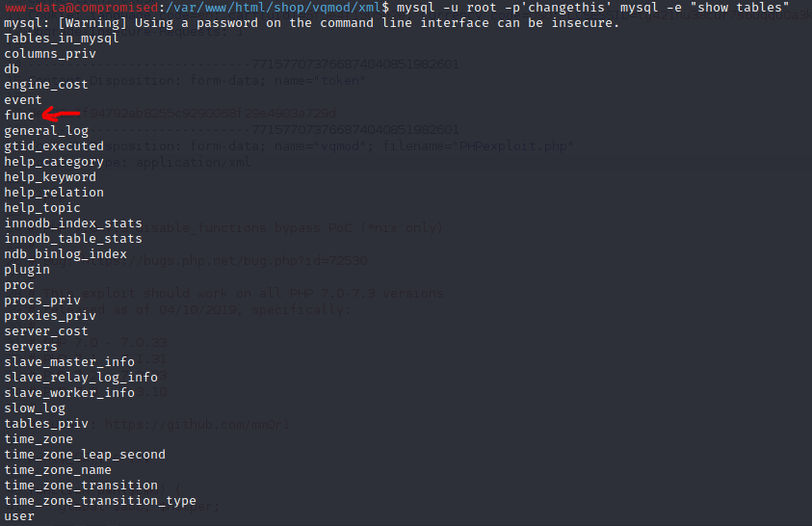
Task: Select the /var/www/html/shop/vqmod/xml path
Action: 277,8
